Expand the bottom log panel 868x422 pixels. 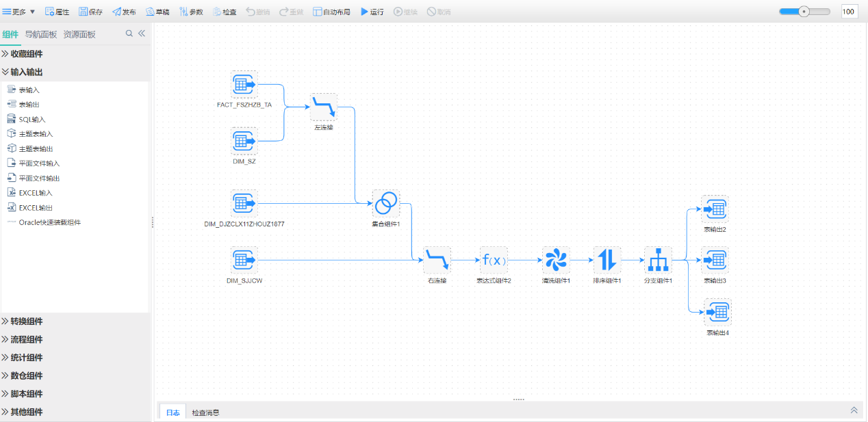pyautogui.click(x=854, y=410)
